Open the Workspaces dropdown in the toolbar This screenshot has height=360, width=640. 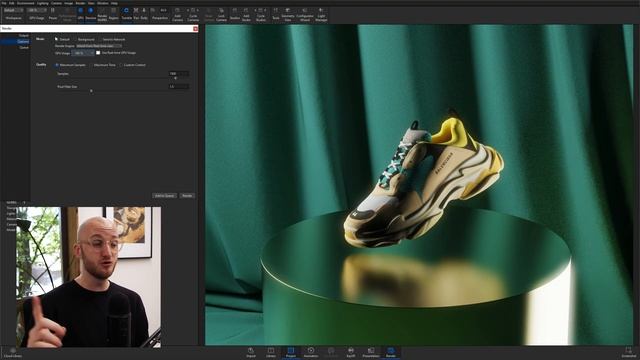pyautogui.click(x=13, y=10)
